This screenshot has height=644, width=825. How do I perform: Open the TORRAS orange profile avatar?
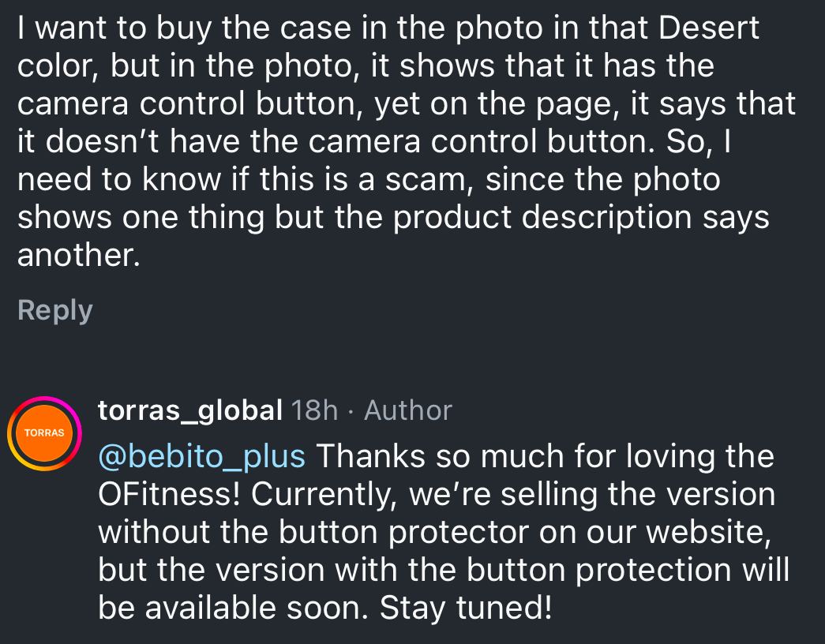click(x=45, y=433)
